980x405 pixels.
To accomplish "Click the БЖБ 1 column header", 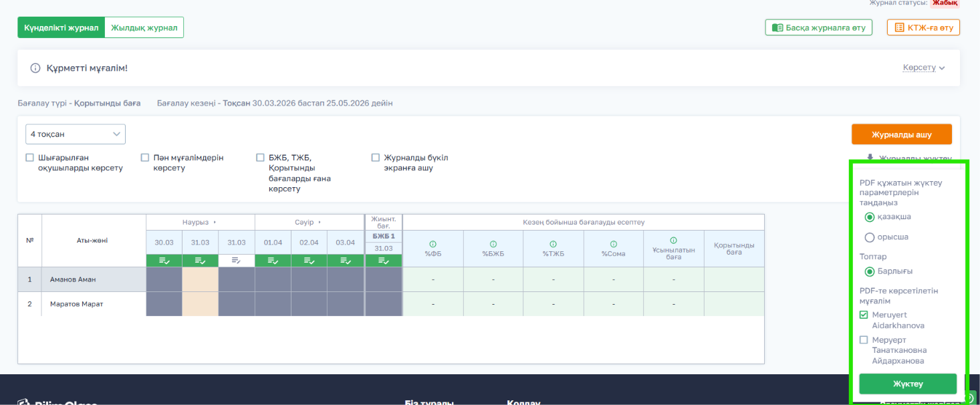I will pos(384,236).
